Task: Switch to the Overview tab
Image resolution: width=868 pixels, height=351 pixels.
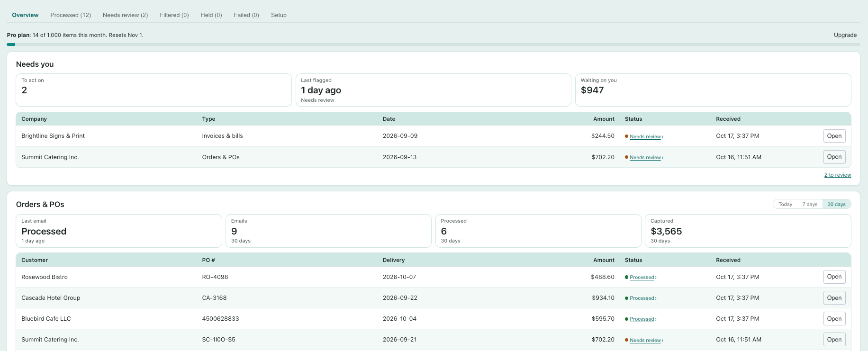Action: [25, 15]
